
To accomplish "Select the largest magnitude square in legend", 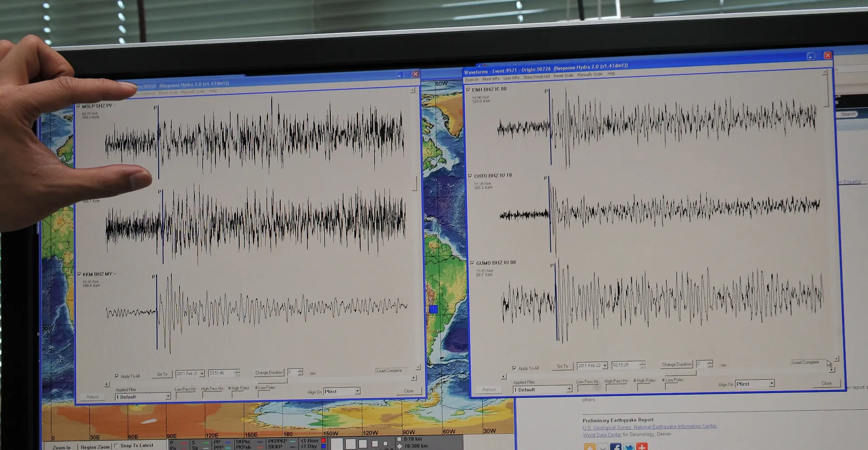I will (337, 444).
